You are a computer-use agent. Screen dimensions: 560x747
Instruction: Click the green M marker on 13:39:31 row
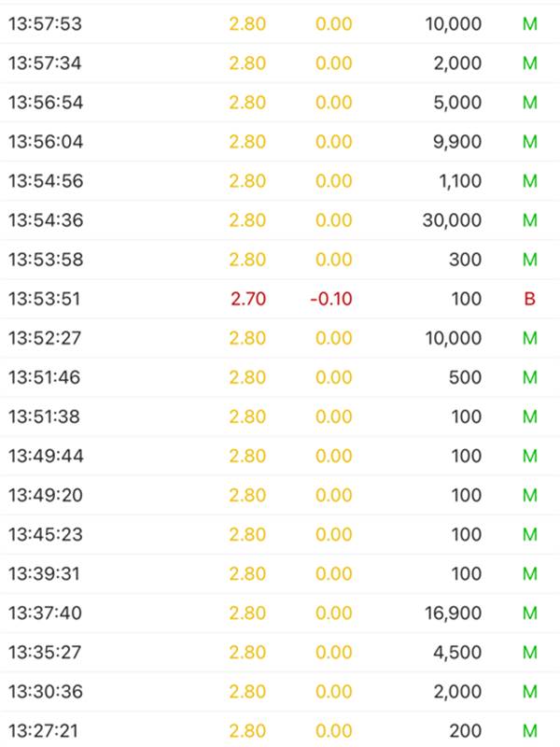click(x=529, y=573)
